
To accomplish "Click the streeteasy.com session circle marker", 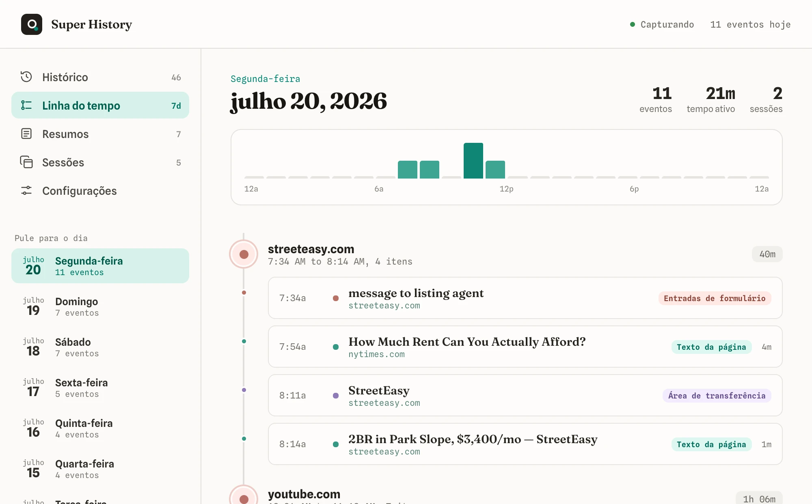I will (x=244, y=254).
